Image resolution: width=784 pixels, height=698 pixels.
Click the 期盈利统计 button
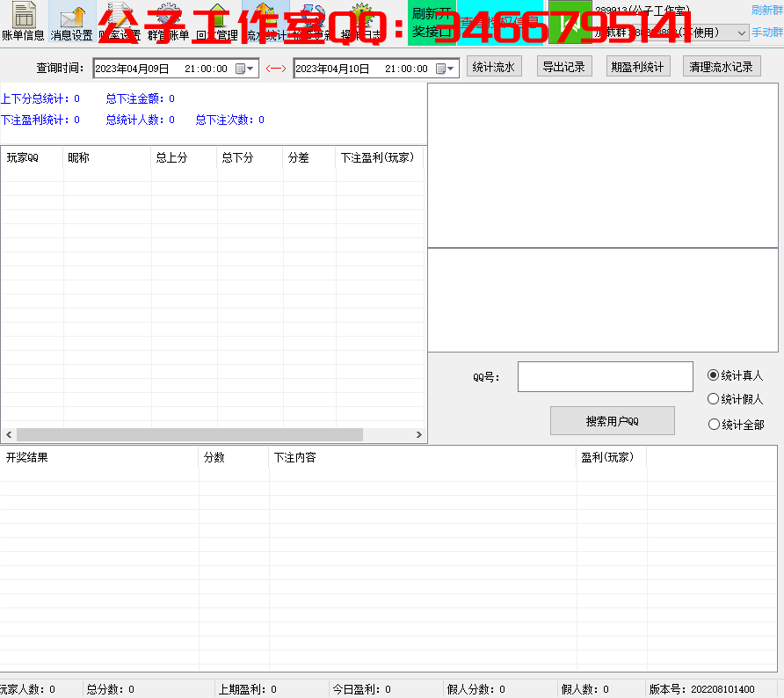pos(638,67)
